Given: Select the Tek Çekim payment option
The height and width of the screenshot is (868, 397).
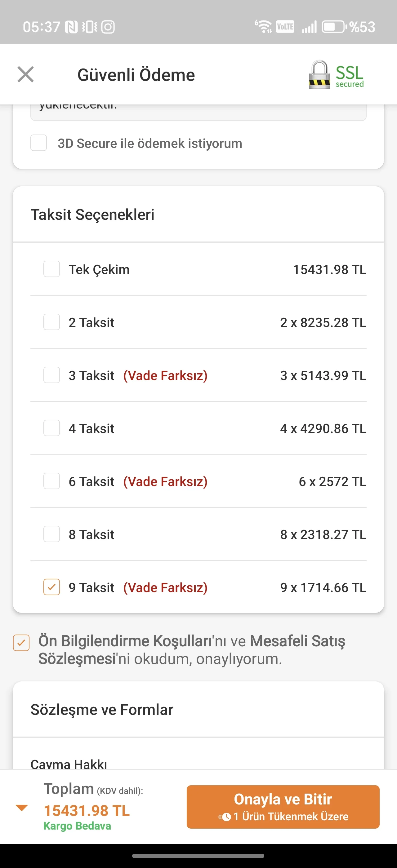Looking at the screenshot, I should pos(51,269).
